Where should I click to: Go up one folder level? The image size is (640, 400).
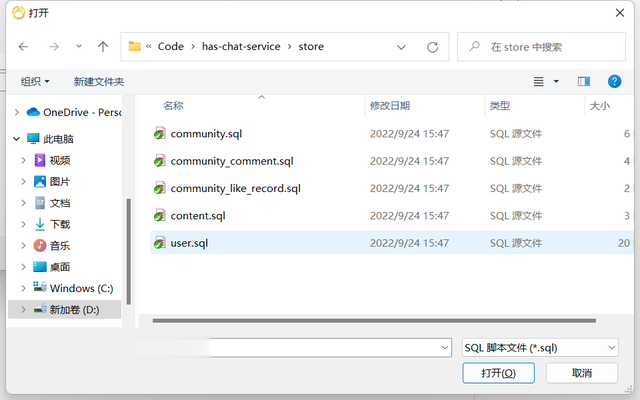point(103,47)
